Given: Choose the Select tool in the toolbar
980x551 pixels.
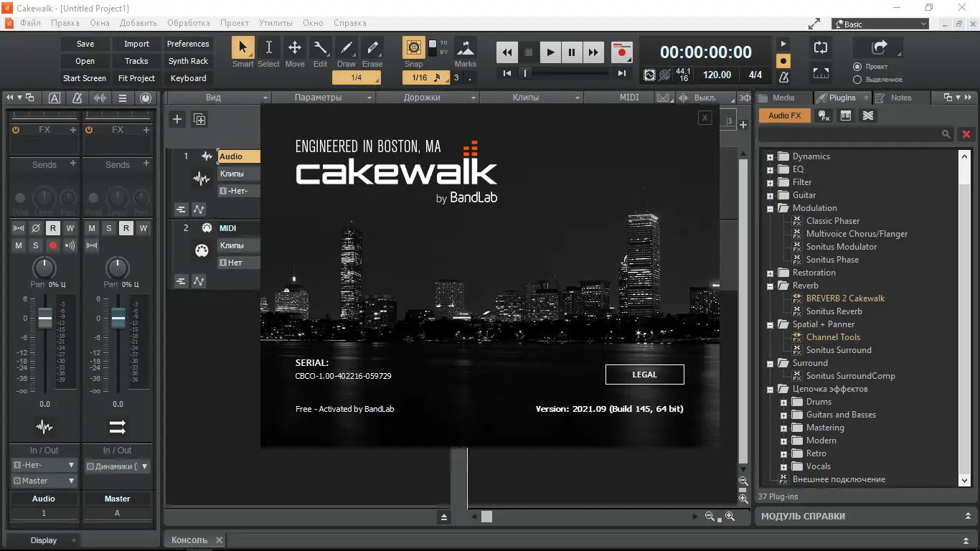Looking at the screenshot, I should coord(268,47).
